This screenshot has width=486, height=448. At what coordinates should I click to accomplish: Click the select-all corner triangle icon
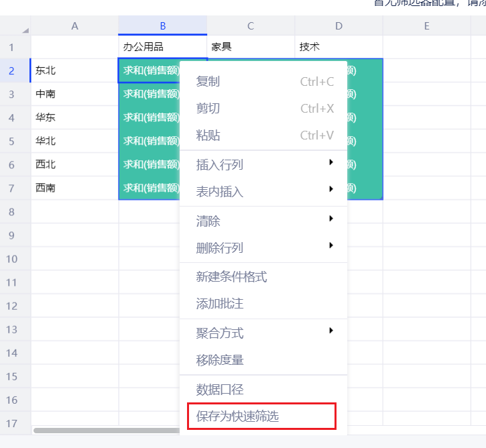click(x=25, y=30)
